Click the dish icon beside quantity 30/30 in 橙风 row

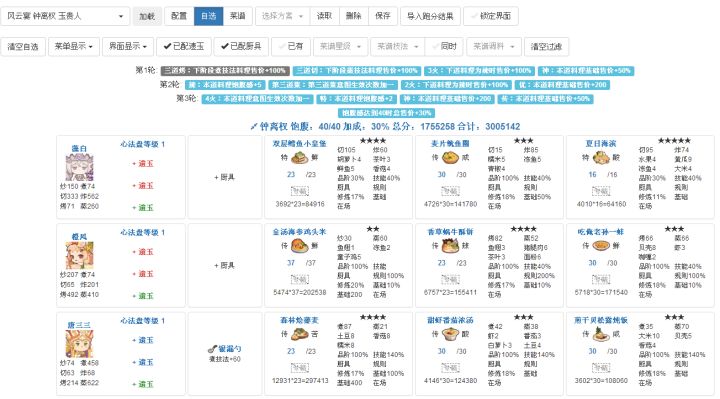click(601, 246)
